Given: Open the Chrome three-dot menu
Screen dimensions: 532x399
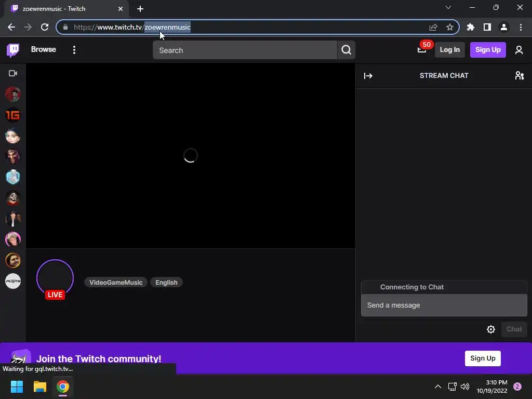Looking at the screenshot, I should coord(521,27).
